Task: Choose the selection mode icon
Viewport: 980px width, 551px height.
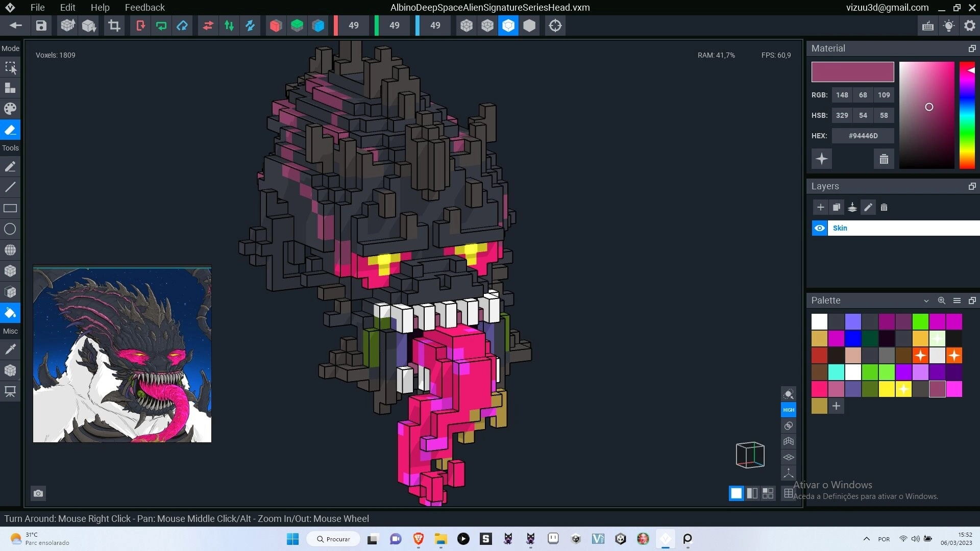Action: (10, 67)
